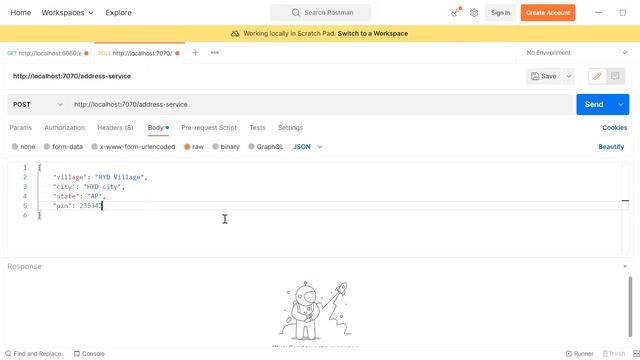Add a new request tab with plus icon
The height and width of the screenshot is (360, 640).
click(196, 53)
